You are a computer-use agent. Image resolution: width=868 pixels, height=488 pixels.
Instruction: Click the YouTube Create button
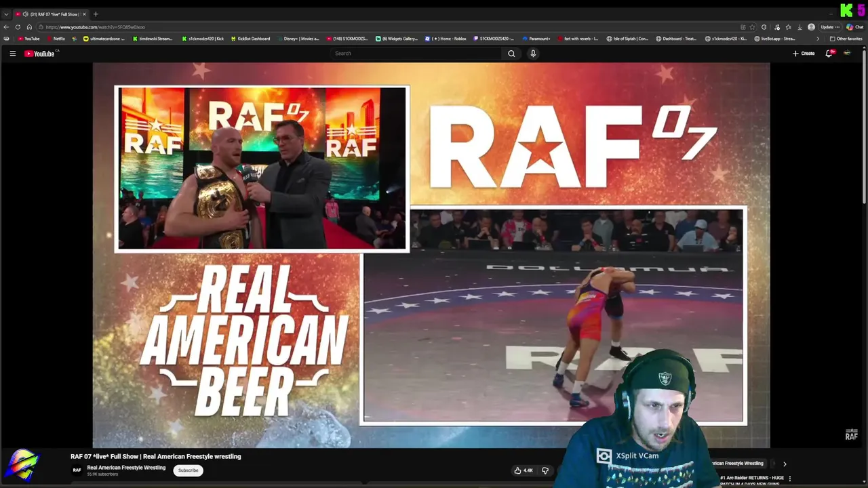[804, 54]
